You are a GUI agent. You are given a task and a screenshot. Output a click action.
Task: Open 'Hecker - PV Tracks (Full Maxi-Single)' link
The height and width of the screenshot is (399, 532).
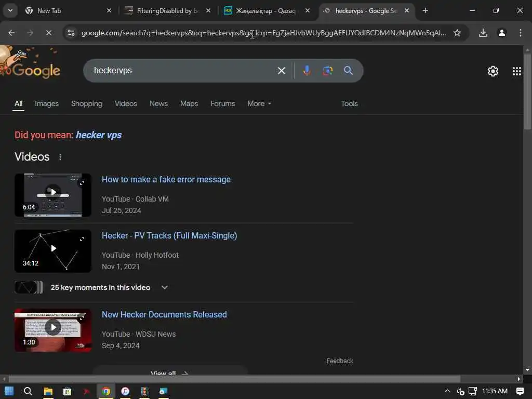[x=169, y=235]
